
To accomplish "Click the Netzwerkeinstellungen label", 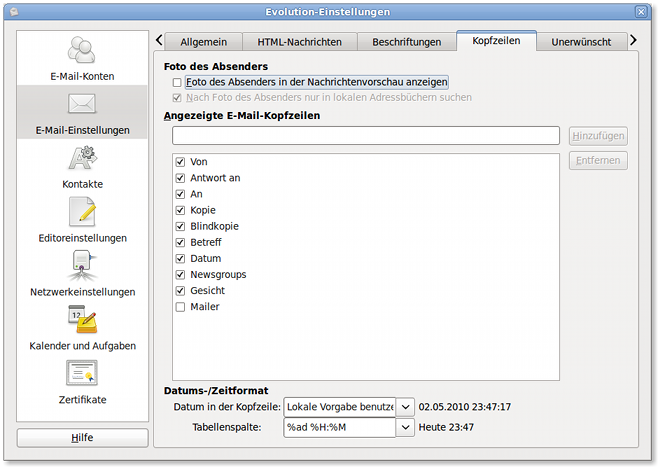I will [x=83, y=292].
